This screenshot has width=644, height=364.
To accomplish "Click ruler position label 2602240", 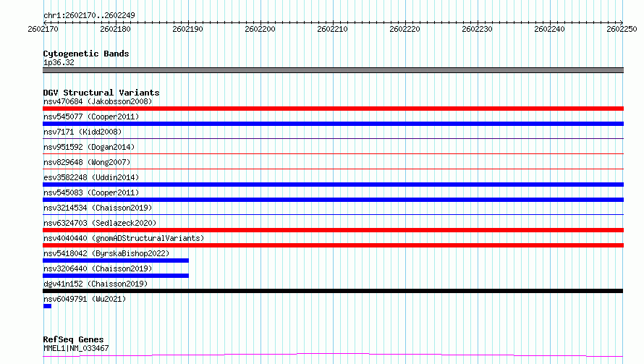I will tap(549, 29).
